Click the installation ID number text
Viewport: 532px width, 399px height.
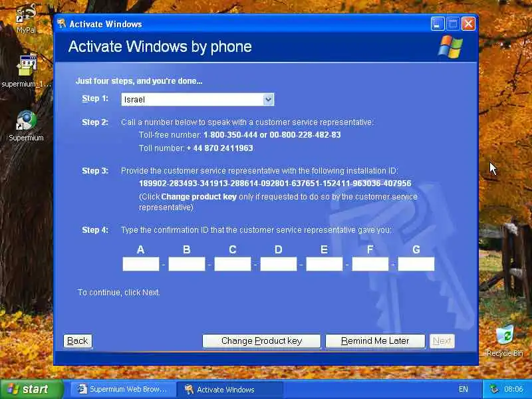point(275,184)
